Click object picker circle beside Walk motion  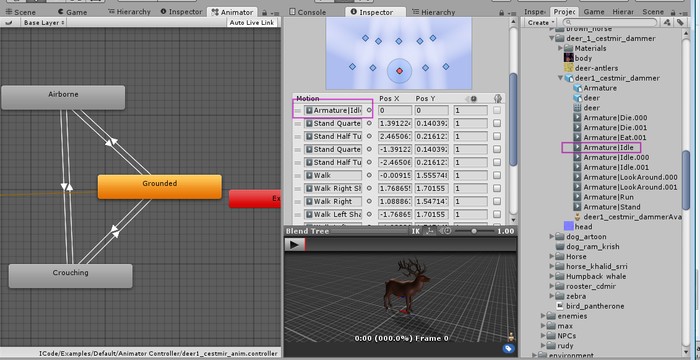(369, 175)
